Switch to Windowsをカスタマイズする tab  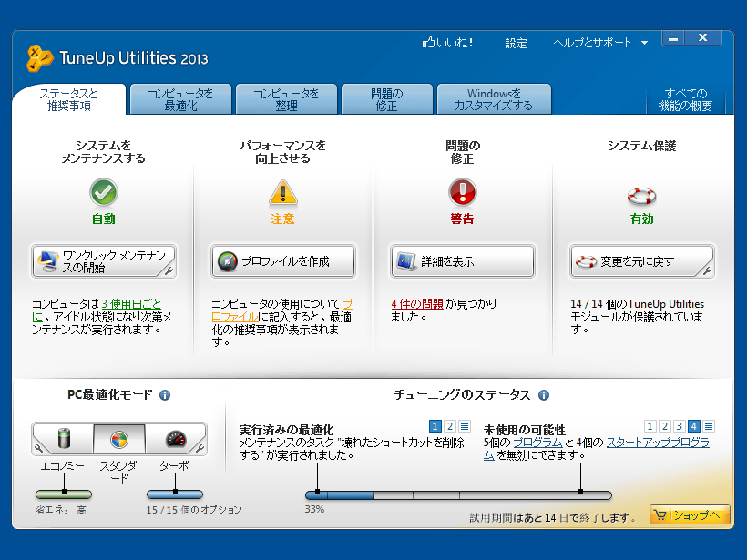point(494,99)
